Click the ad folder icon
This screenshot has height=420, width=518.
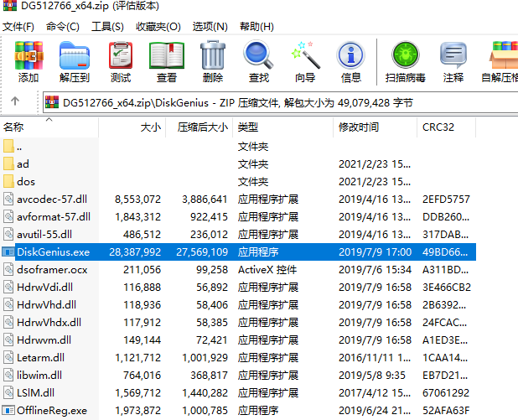click(x=8, y=163)
